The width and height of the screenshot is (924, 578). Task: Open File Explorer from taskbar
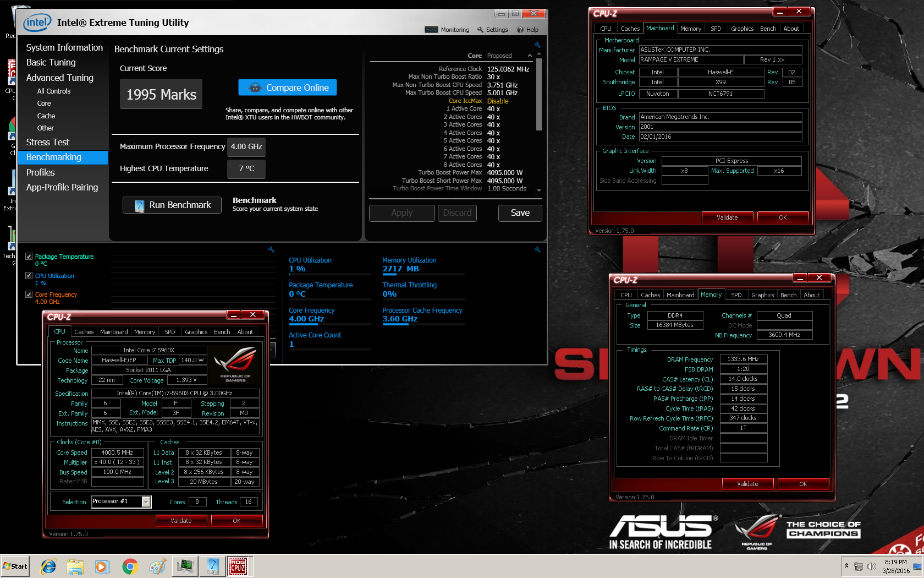point(75,566)
